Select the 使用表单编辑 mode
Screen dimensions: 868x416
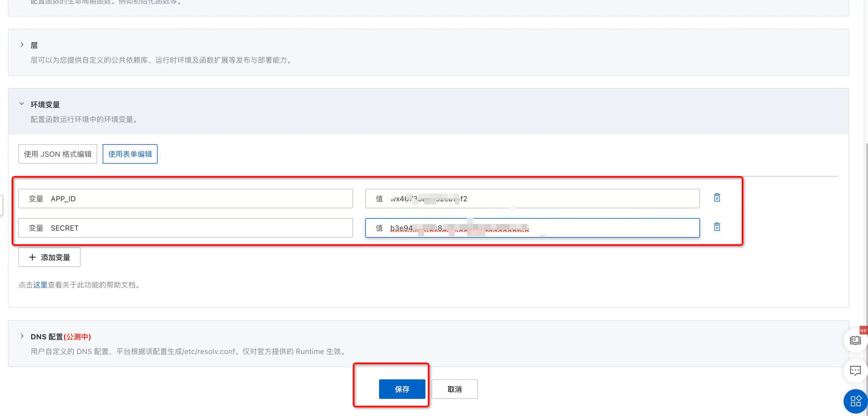130,154
